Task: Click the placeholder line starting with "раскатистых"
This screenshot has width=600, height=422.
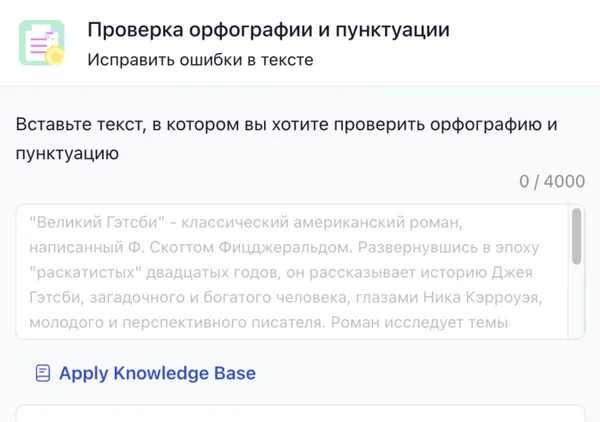Action: click(x=280, y=273)
